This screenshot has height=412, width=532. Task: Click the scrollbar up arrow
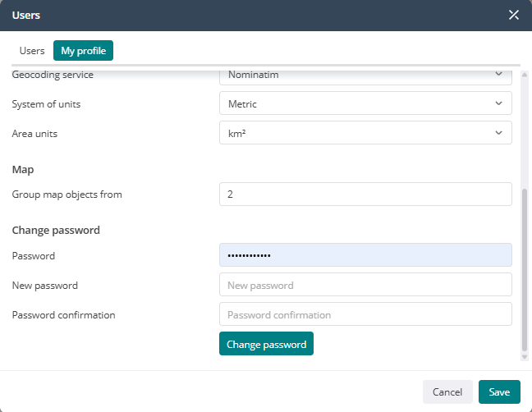[x=525, y=75]
